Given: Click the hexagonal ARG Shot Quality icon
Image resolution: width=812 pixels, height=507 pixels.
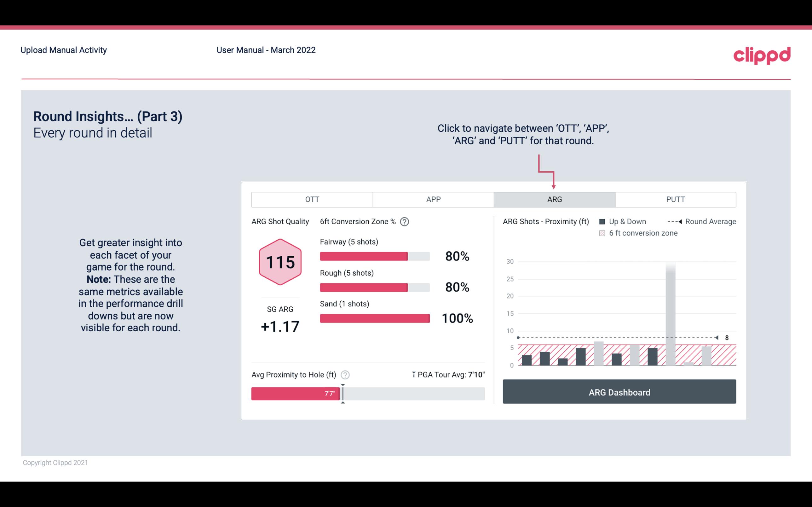Looking at the screenshot, I should point(279,262).
